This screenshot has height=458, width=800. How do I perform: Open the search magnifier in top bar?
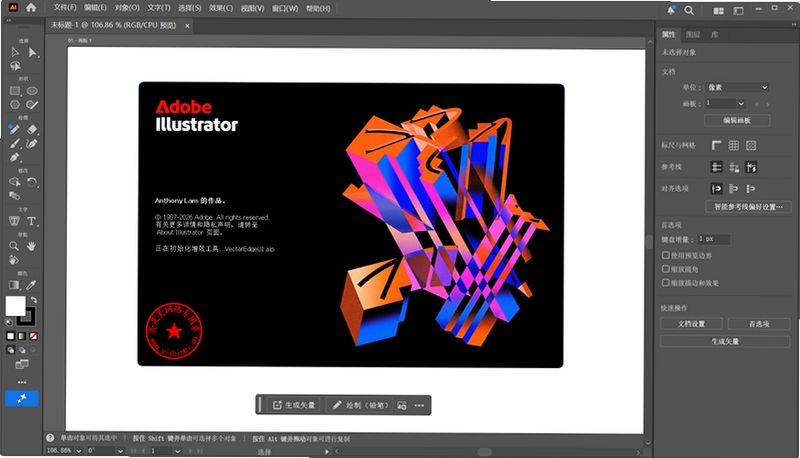(689, 10)
